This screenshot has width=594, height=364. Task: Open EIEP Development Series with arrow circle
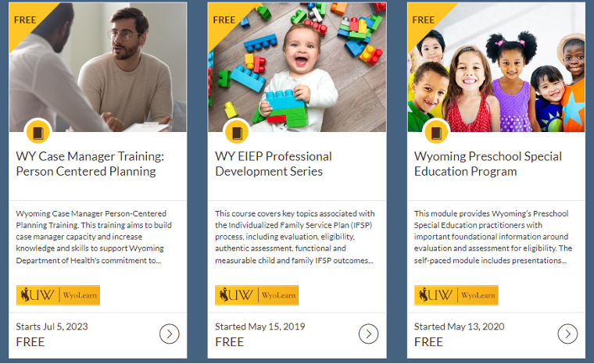[368, 334]
